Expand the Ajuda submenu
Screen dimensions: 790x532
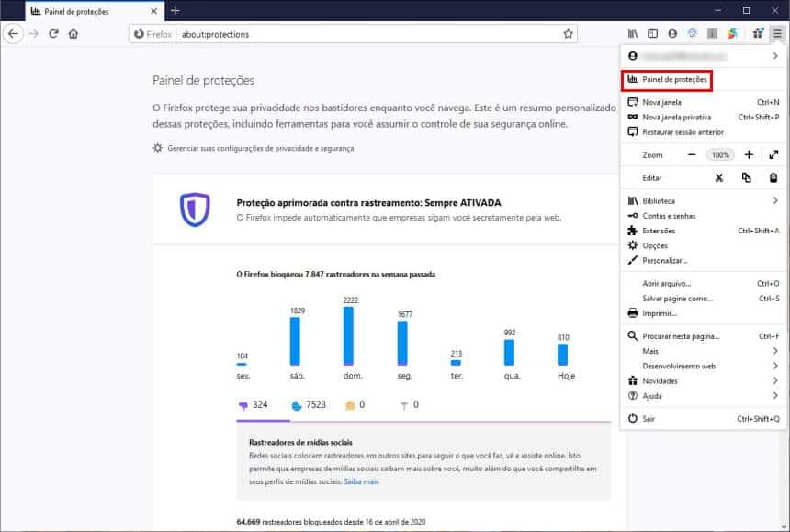point(704,396)
